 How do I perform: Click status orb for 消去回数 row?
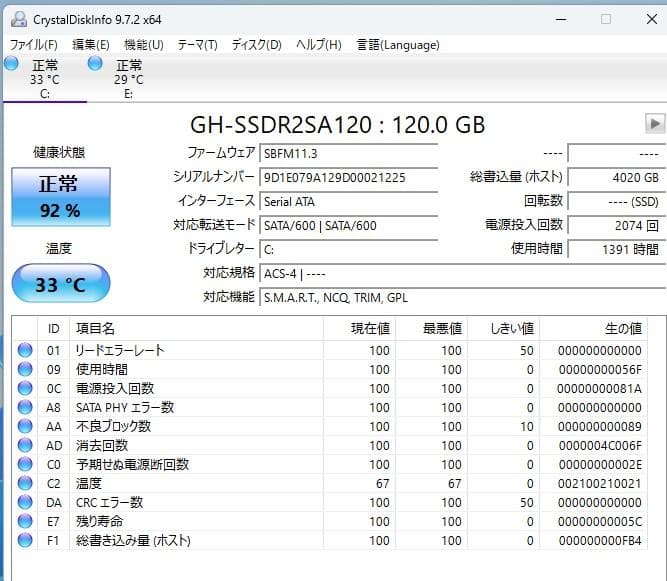click(25, 445)
